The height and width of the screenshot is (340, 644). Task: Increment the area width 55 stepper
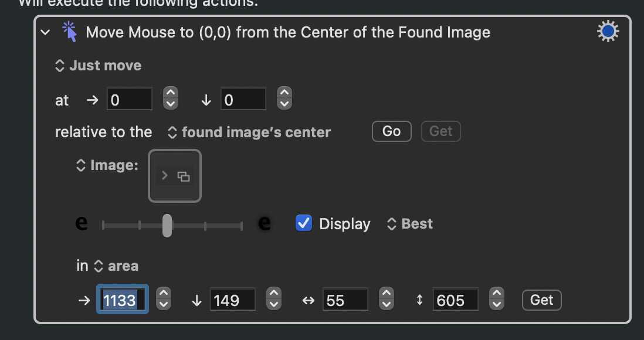point(386,293)
